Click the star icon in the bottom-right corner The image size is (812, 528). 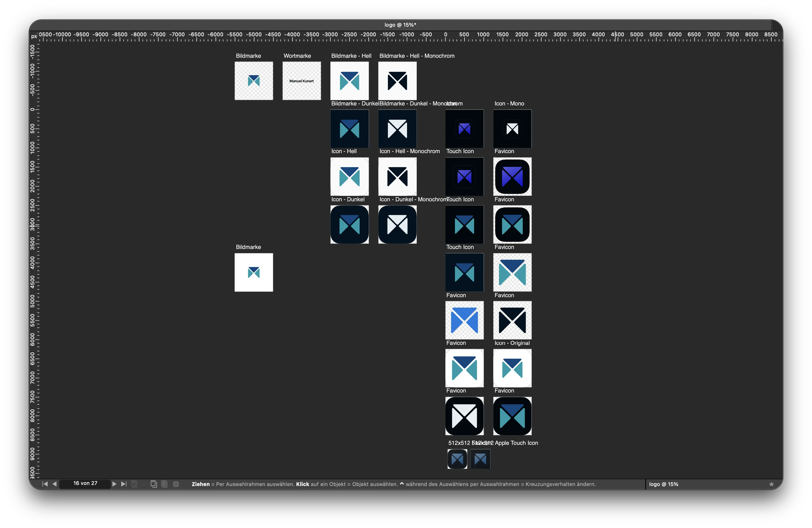click(771, 484)
